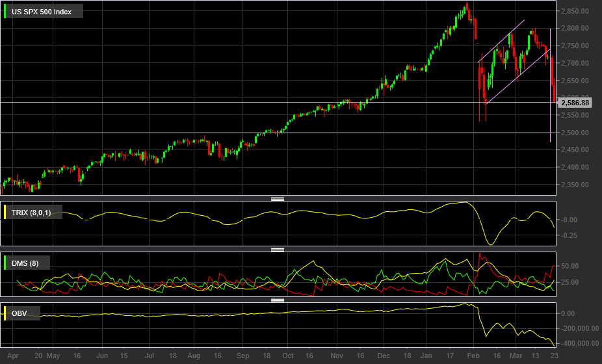The width and height of the screenshot is (602, 364).
Task: Click the 2,850.00 price axis label
Action: [575, 11]
